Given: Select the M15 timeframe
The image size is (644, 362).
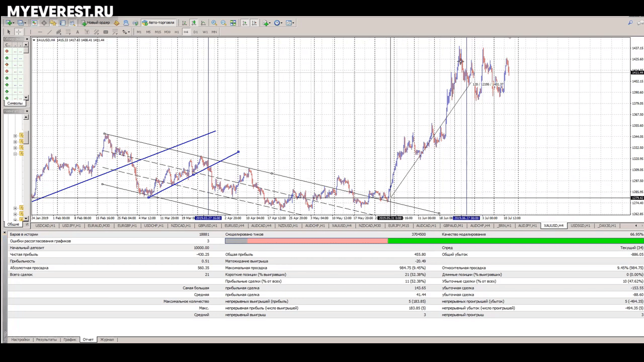Looking at the screenshot, I should pyautogui.click(x=157, y=32).
